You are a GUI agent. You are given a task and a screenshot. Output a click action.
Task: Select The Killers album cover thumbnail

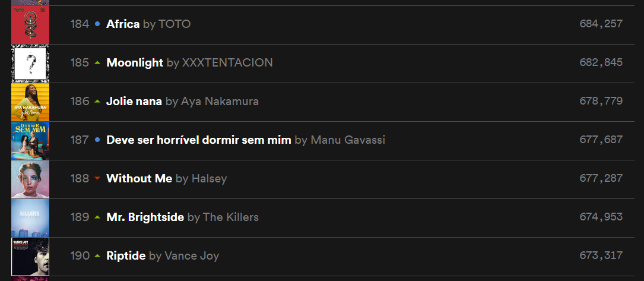[30, 218]
